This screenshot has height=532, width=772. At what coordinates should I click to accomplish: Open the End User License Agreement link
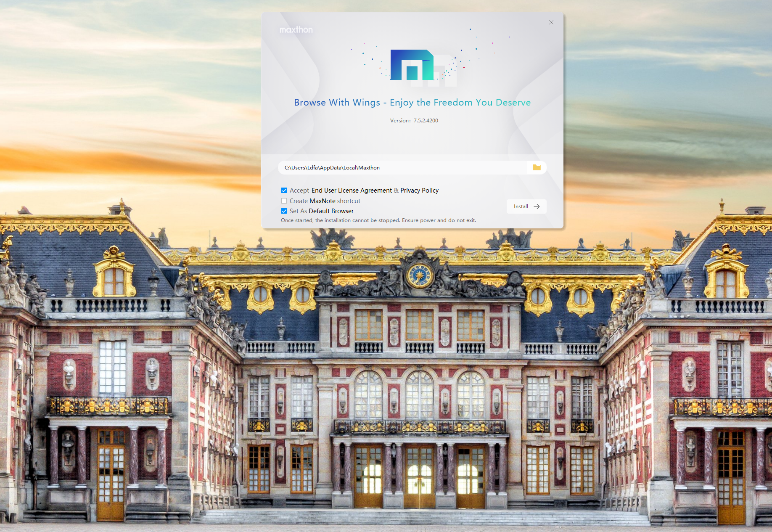[352, 191]
